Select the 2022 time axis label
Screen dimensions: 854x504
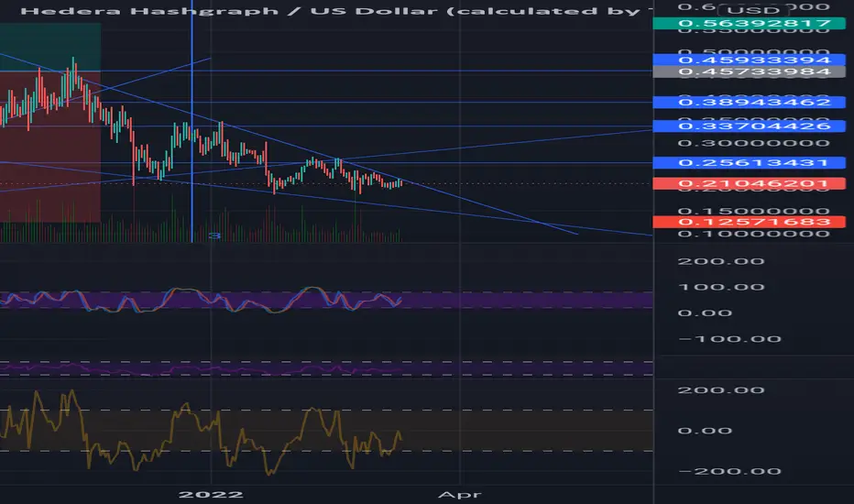pos(211,494)
